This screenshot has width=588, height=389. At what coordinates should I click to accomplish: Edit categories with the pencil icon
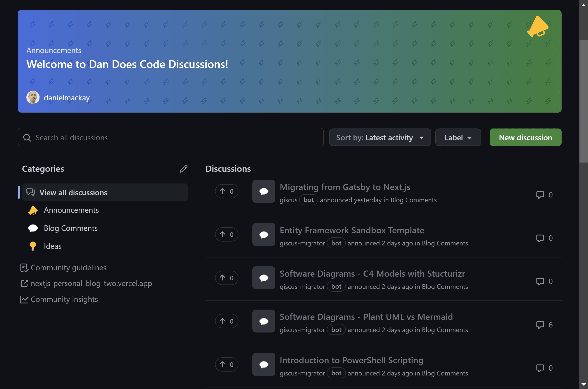[x=183, y=169]
